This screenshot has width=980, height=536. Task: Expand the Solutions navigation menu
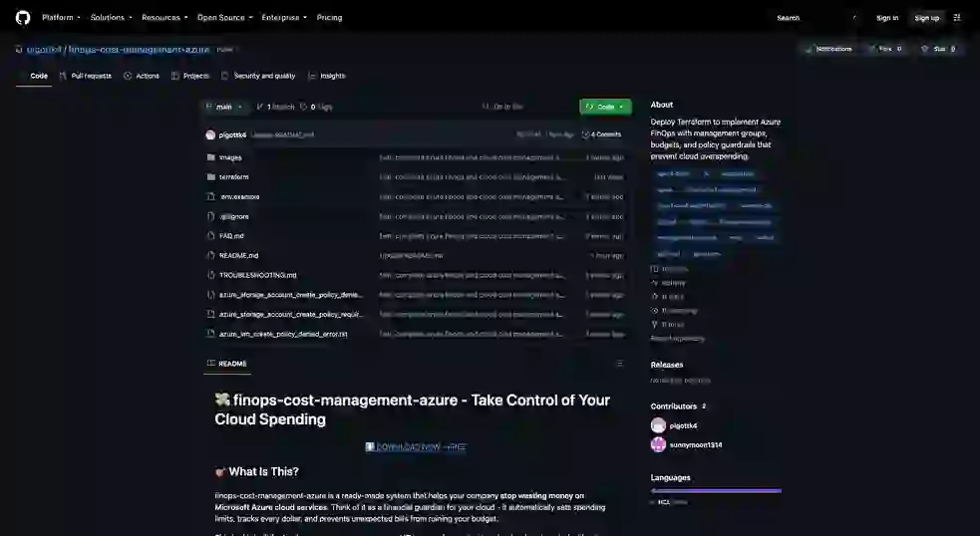(x=111, y=18)
